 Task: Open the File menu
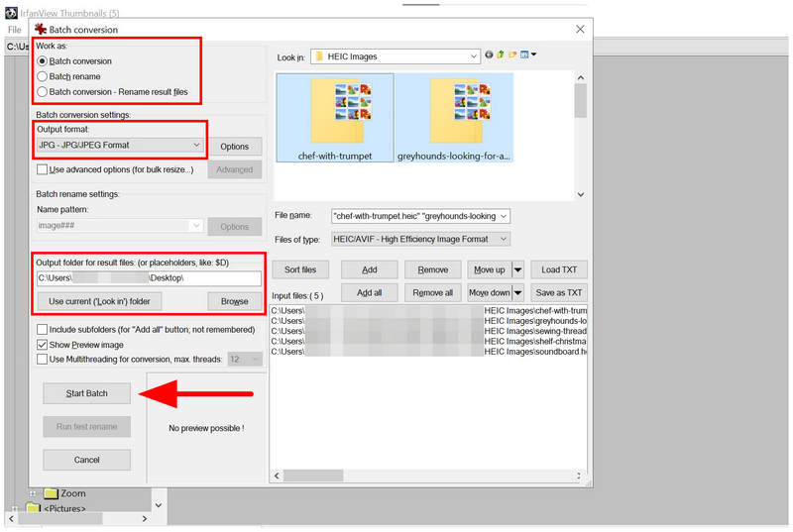15,30
